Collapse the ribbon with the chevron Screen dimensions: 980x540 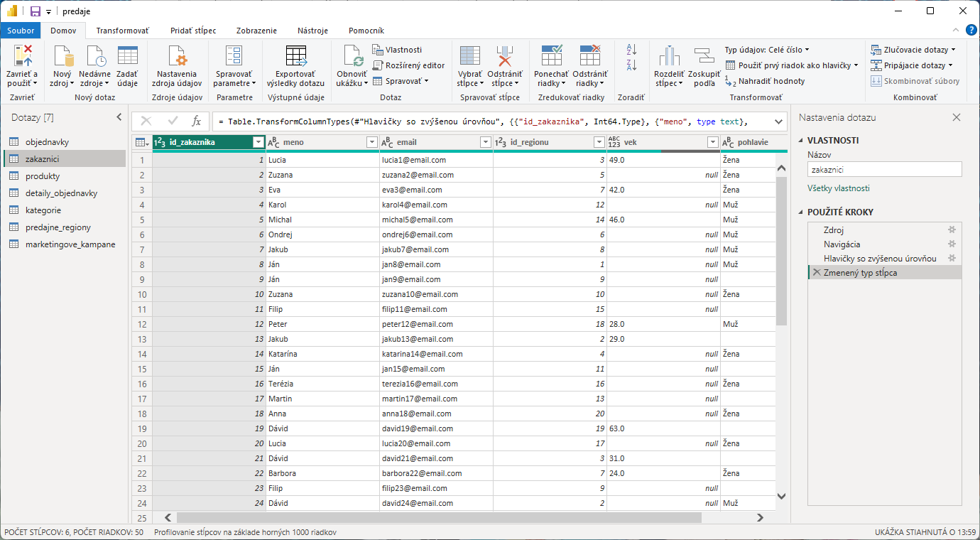point(956,30)
